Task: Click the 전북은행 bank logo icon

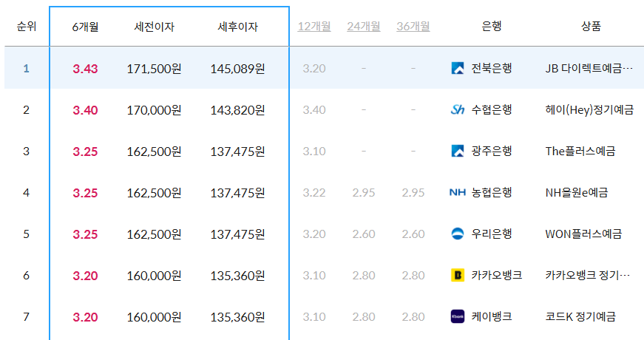Action: click(457, 68)
